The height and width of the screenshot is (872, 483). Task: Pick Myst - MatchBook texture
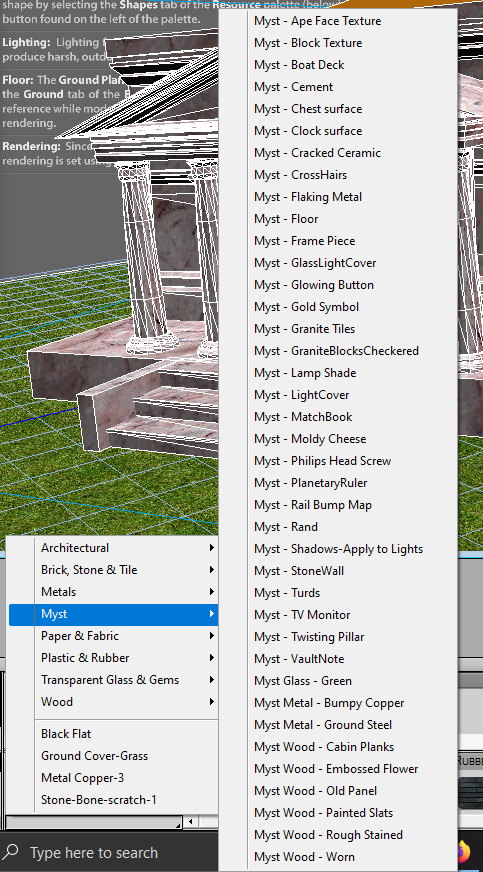click(x=338, y=417)
